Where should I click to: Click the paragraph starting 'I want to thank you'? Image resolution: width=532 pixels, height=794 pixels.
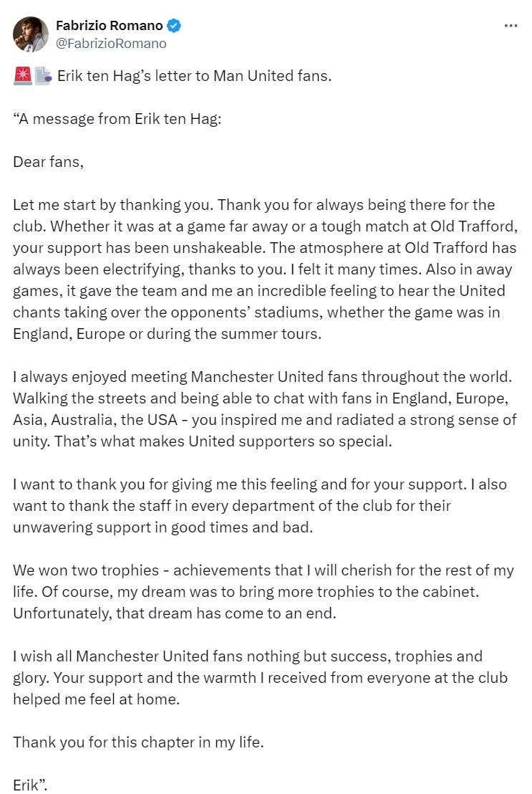pos(260,506)
